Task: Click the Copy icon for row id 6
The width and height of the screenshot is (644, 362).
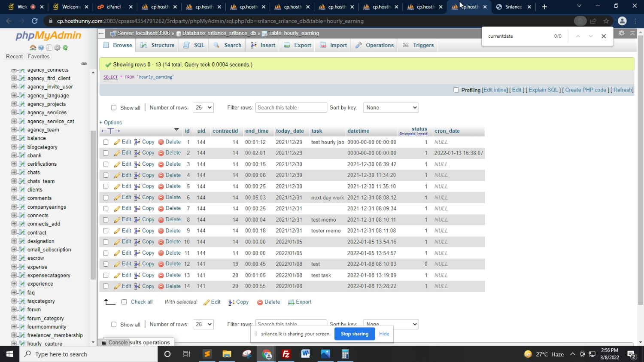Action: point(137,198)
